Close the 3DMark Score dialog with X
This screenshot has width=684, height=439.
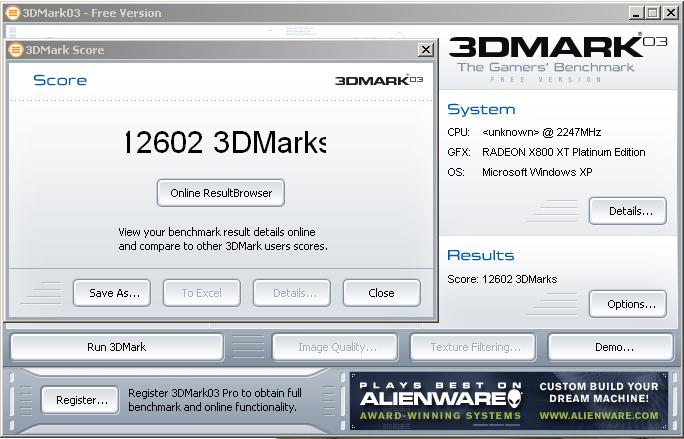425,50
